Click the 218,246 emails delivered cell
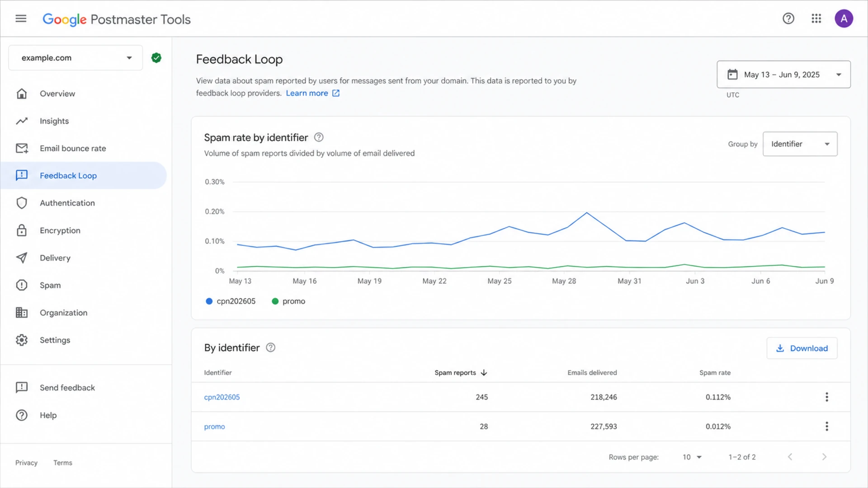Image resolution: width=868 pixels, height=488 pixels. (604, 397)
